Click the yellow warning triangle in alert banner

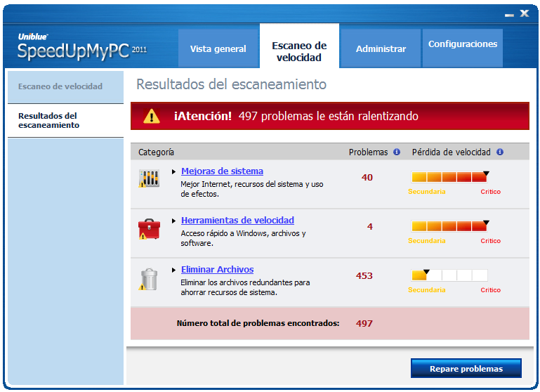click(152, 116)
